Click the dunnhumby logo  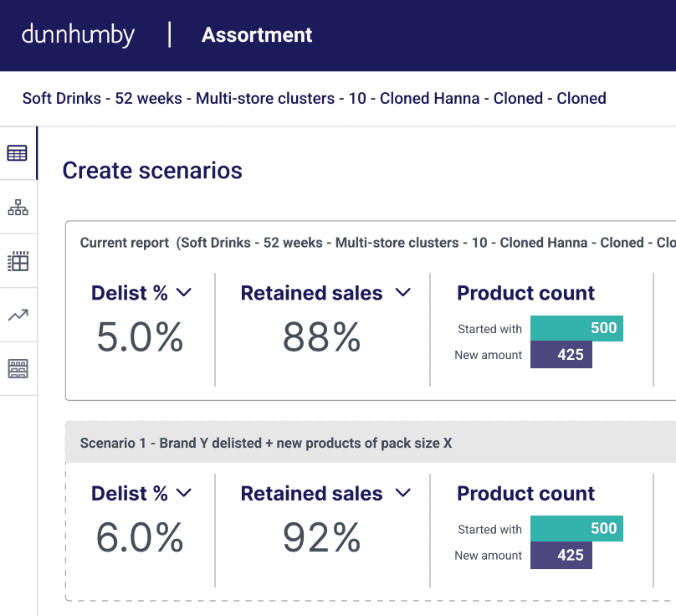coord(78,35)
